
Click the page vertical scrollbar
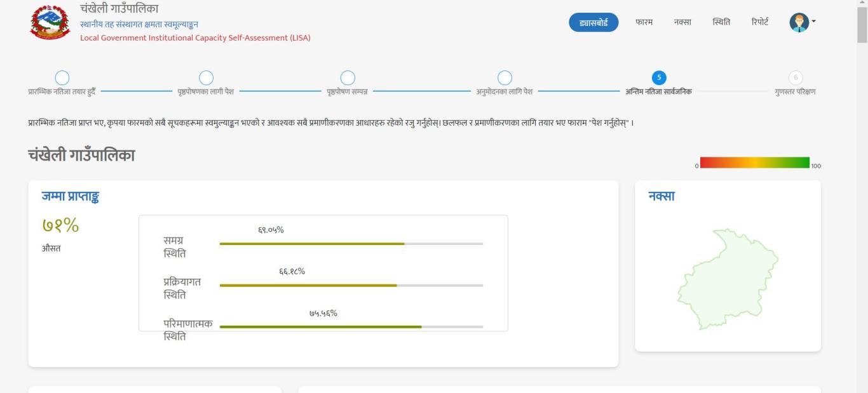[862, 197]
